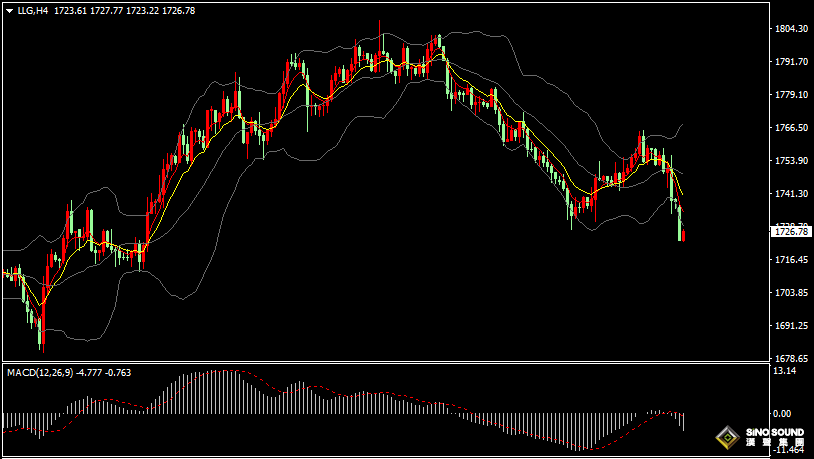Image resolution: width=814 pixels, height=459 pixels.
Task: Click the 1678.65 price axis label
Action: tap(790, 358)
